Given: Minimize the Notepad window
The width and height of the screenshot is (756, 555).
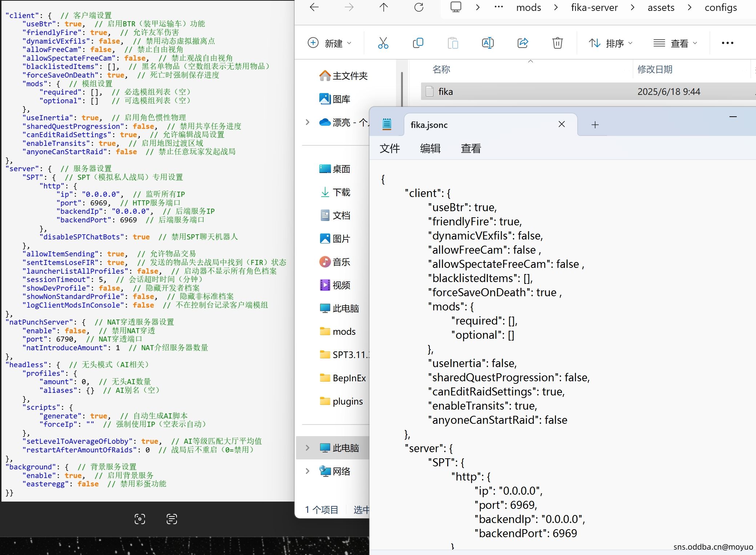Looking at the screenshot, I should coord(733,117).
